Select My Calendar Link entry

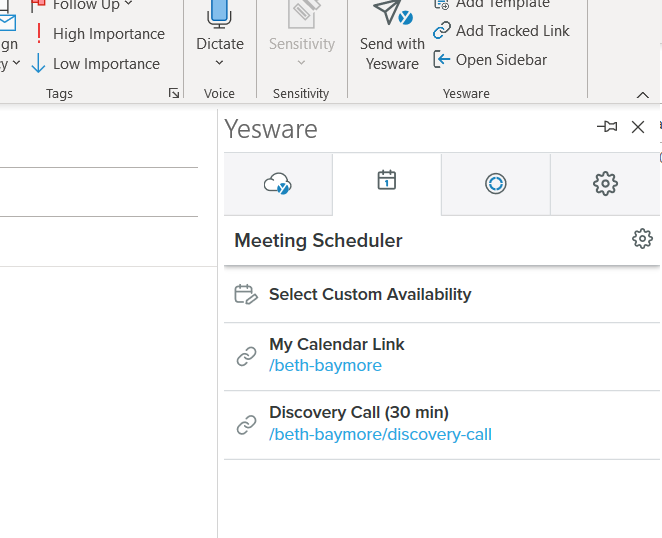tap(442, 356)
